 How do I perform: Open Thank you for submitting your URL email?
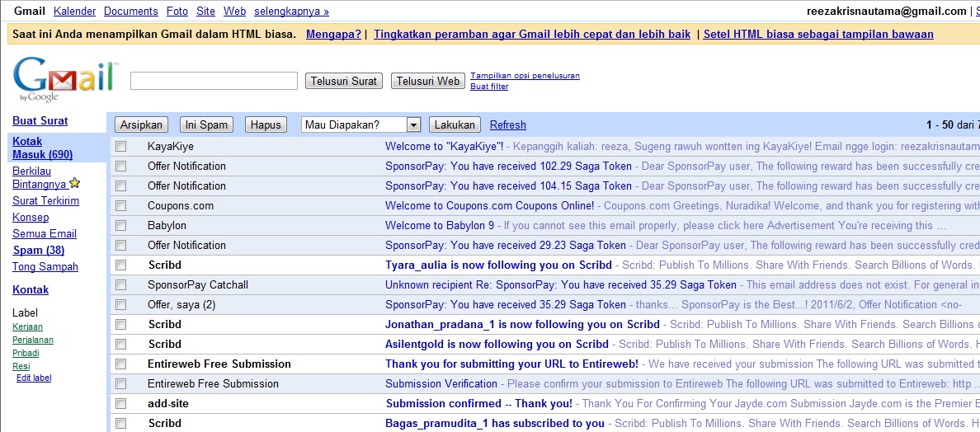(x=512, y=364)
